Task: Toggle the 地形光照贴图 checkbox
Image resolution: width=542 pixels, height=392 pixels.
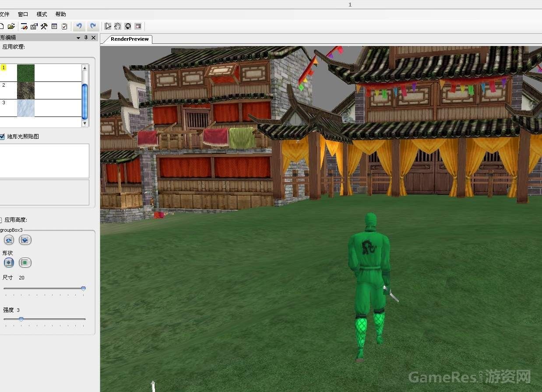Action: 2,137
